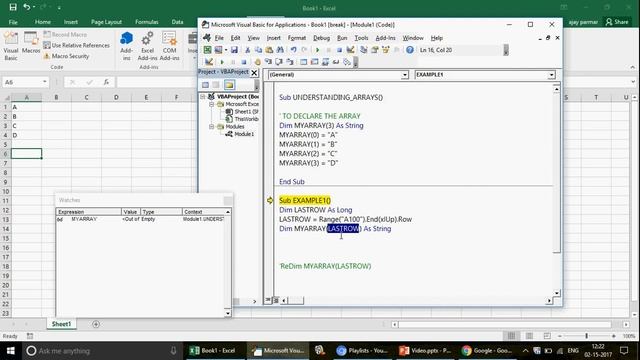
Task: Run Sub with green play icon on Standard toolbar
Action: click(x=317, y=50)
